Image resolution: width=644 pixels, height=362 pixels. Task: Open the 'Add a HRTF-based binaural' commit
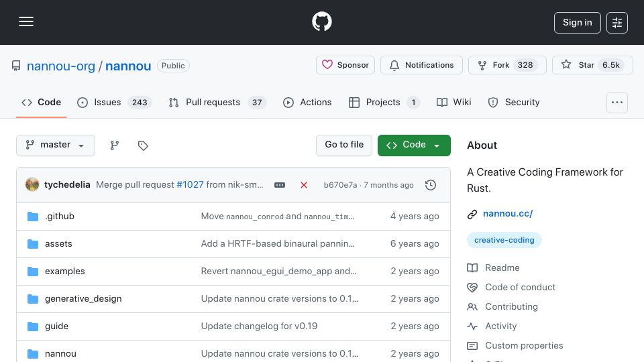point(278,244)
